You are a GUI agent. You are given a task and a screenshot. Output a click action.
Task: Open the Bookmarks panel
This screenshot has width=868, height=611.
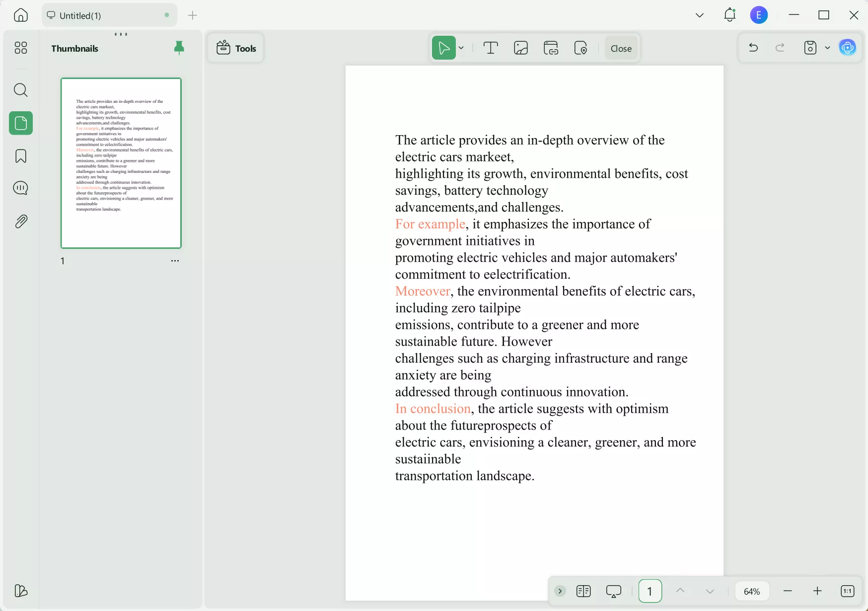21,156
